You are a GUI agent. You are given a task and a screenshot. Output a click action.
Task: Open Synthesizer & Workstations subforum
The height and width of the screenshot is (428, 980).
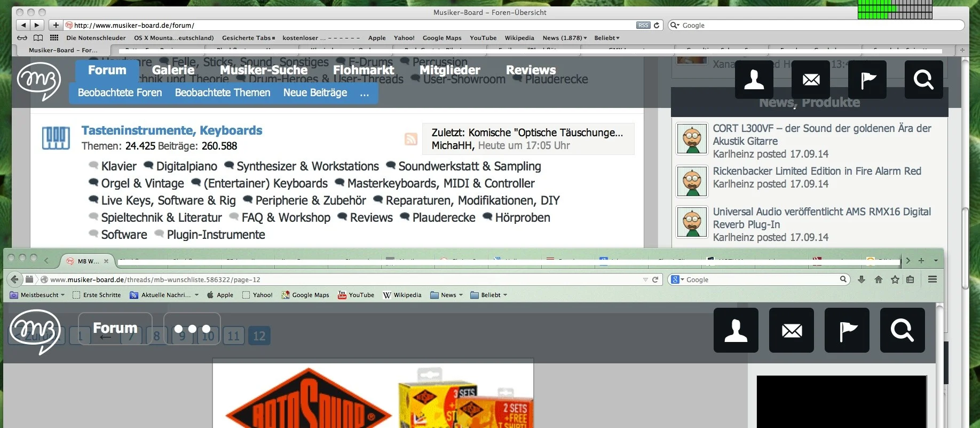(308, 166)
